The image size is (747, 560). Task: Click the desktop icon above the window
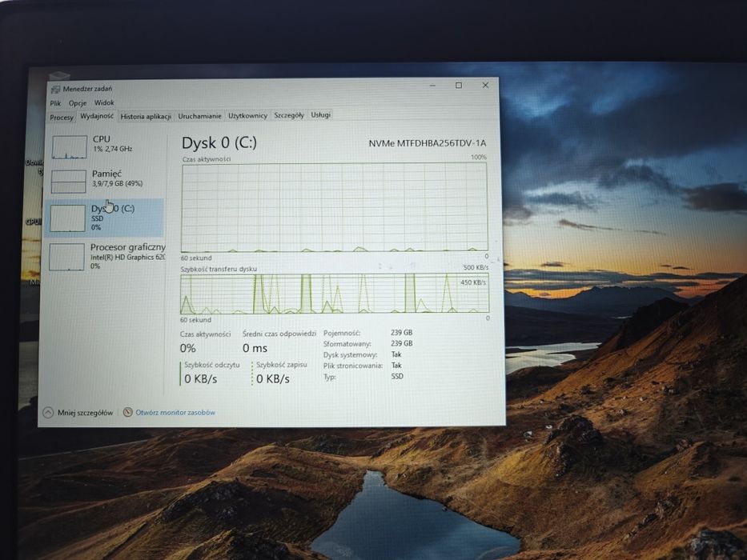[59, 76]
